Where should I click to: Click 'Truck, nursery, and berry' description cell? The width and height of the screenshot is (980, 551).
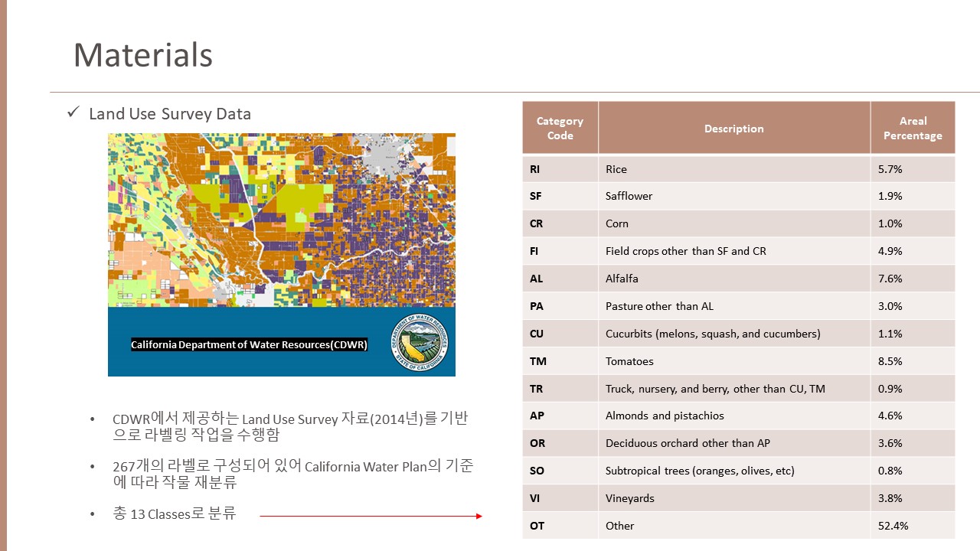[734, 389]
